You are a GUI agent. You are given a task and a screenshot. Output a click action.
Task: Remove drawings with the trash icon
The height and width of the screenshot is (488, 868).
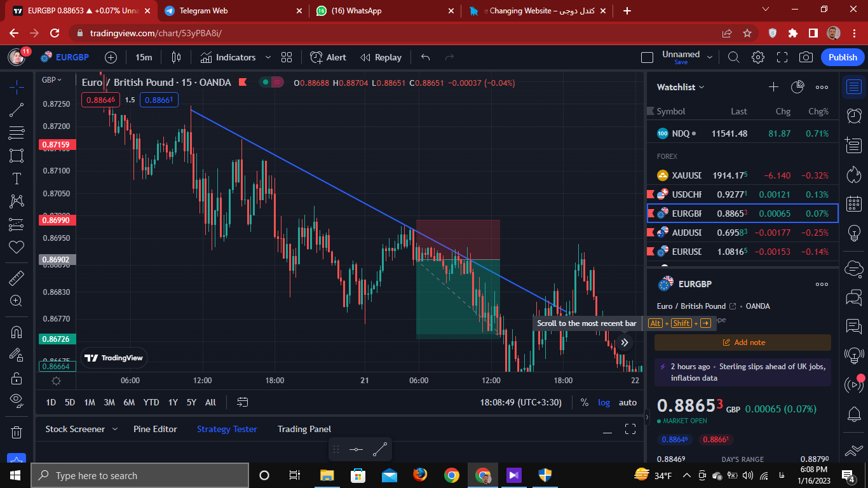[17, 432]
